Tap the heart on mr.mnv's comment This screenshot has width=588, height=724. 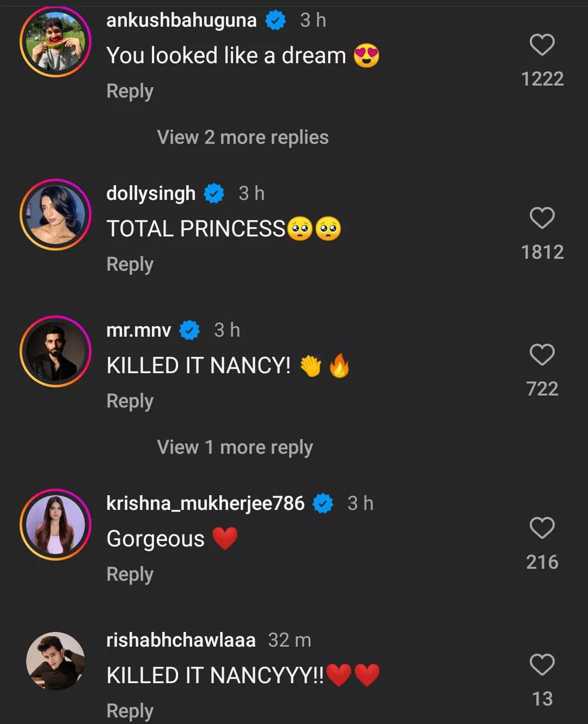click(x=542, y=355)
